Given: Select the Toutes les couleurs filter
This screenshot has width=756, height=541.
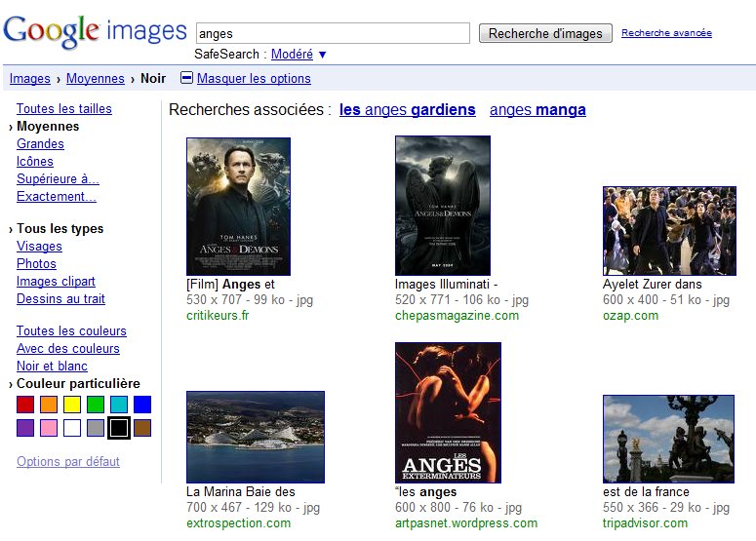Looking at the screenshot, I should click(71, 331).
